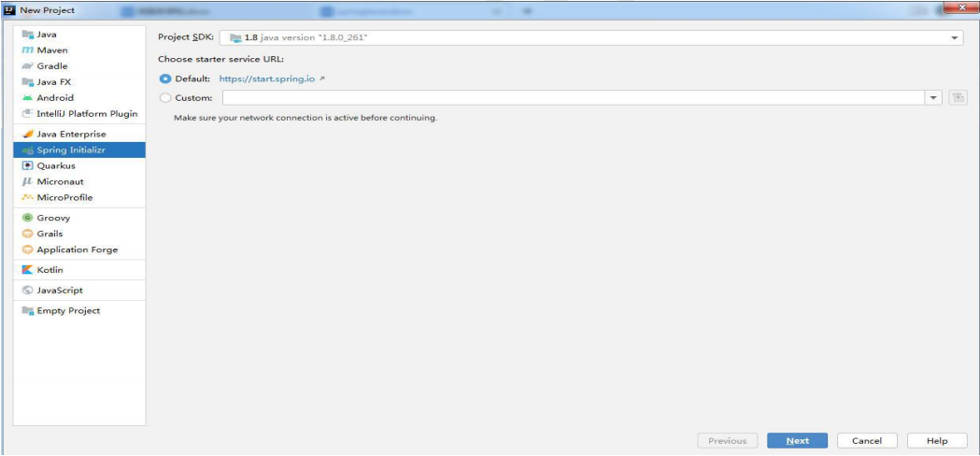Focus the Custom URL input field

574,97
